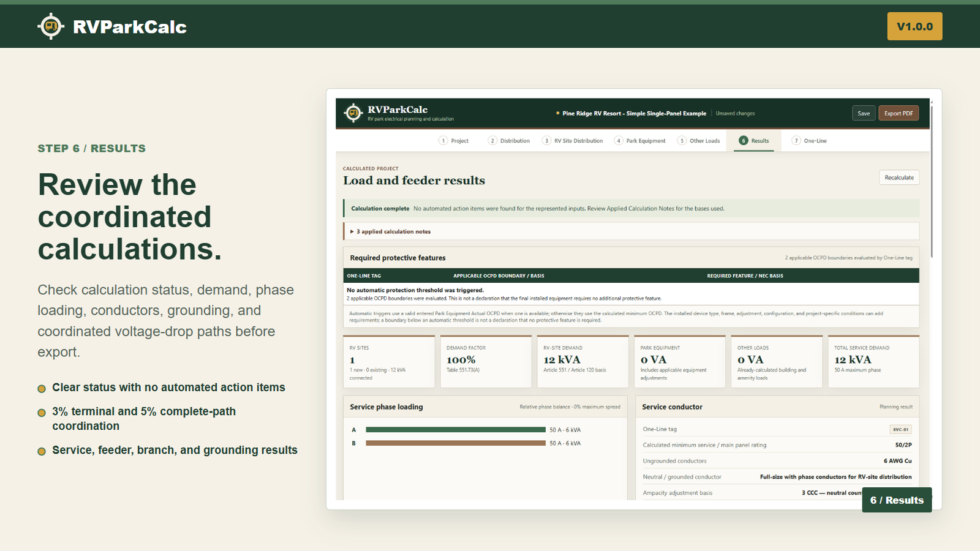
Task: Click the Phase A loading bar
Action: click(455, 430)
